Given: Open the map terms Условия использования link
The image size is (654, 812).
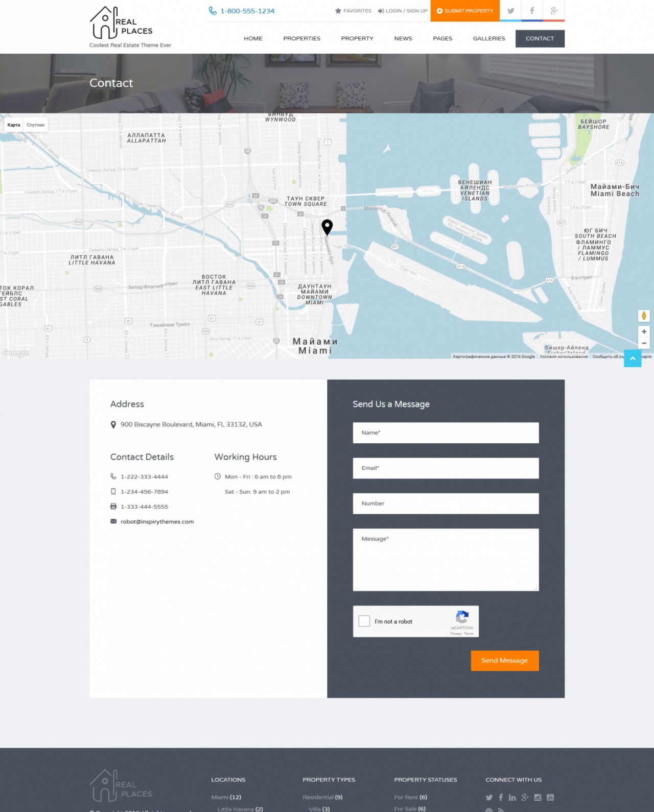Looking at the screenshot, I should click(x=564, y=356).
